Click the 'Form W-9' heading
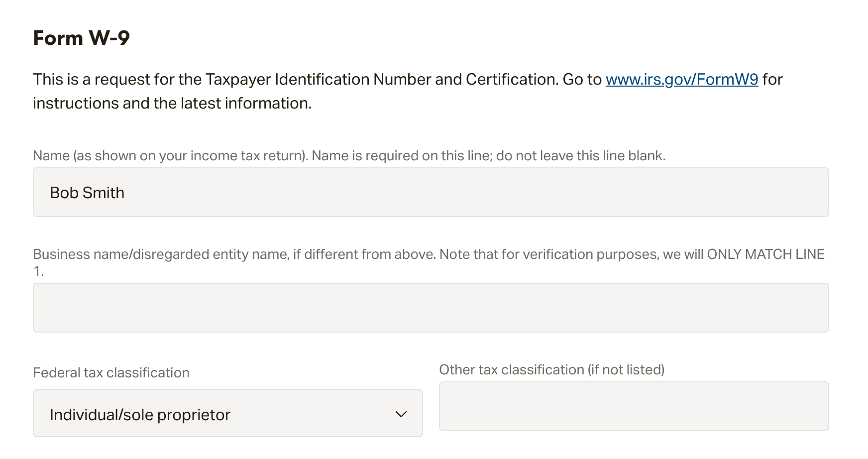868x459 pixels. pos(81,38)
